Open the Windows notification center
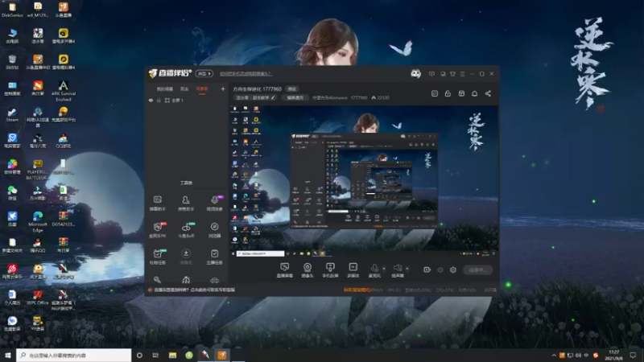Screen dimensions: 644x362 click(x=633, y=356)
